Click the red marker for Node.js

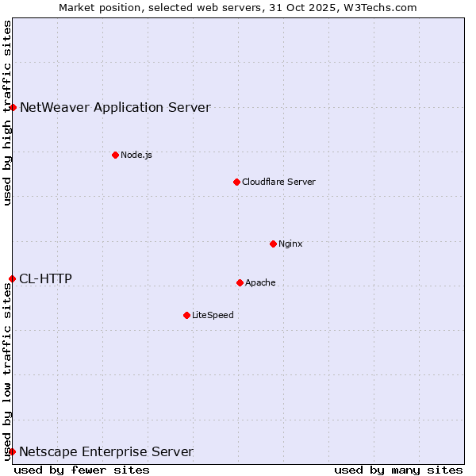point(115,155)
